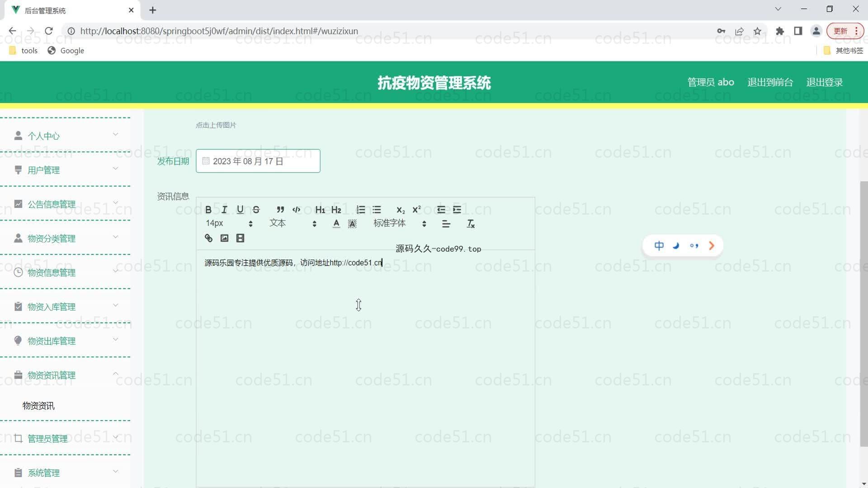This screenshot has width=868, height=488.
Task: Open the browser profile avatar
Action: tap(816, 31)
